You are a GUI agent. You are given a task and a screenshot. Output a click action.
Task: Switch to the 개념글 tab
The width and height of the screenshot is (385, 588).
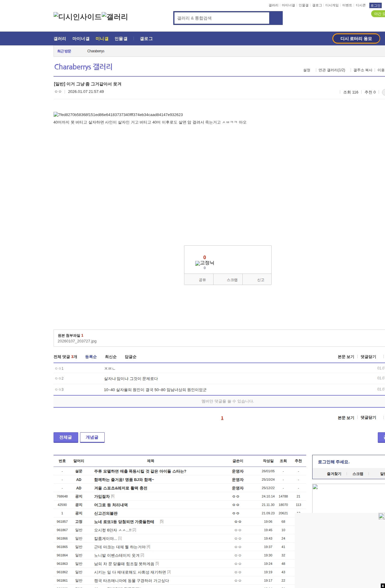tap(92, 437)
